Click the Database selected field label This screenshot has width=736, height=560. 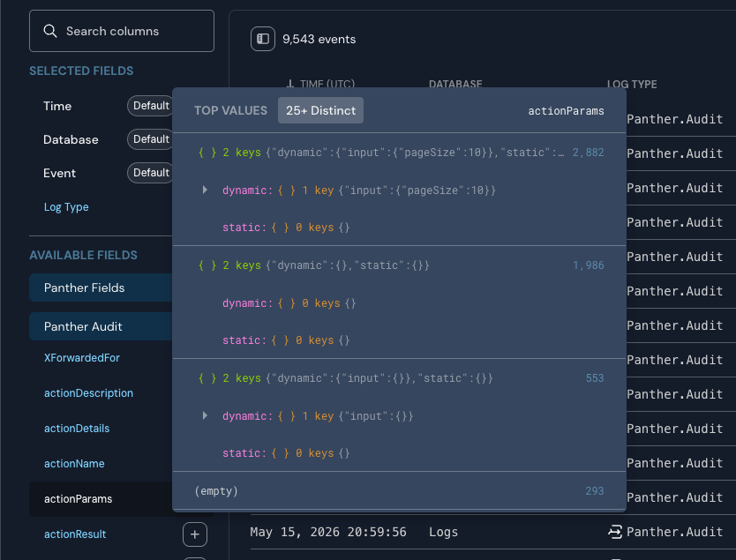tap(71, 139)
